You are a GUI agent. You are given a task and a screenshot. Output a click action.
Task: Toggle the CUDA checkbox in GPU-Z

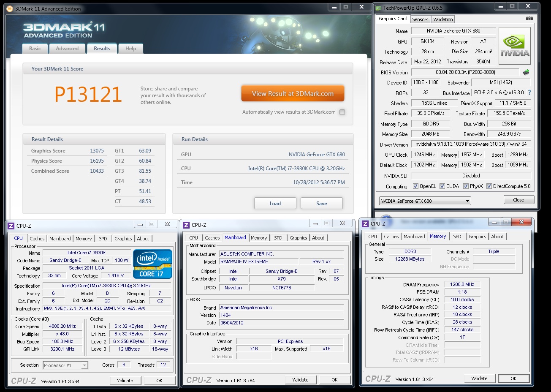(442, 186)
